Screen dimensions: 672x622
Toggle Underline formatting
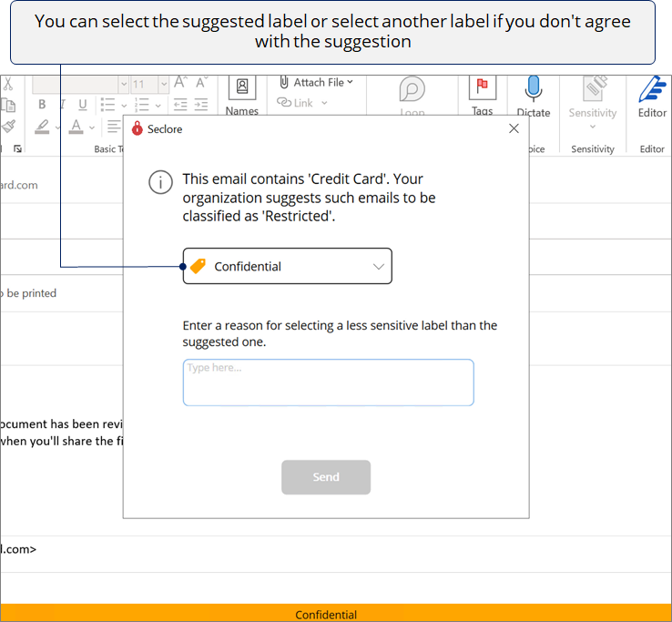point(83,105)
